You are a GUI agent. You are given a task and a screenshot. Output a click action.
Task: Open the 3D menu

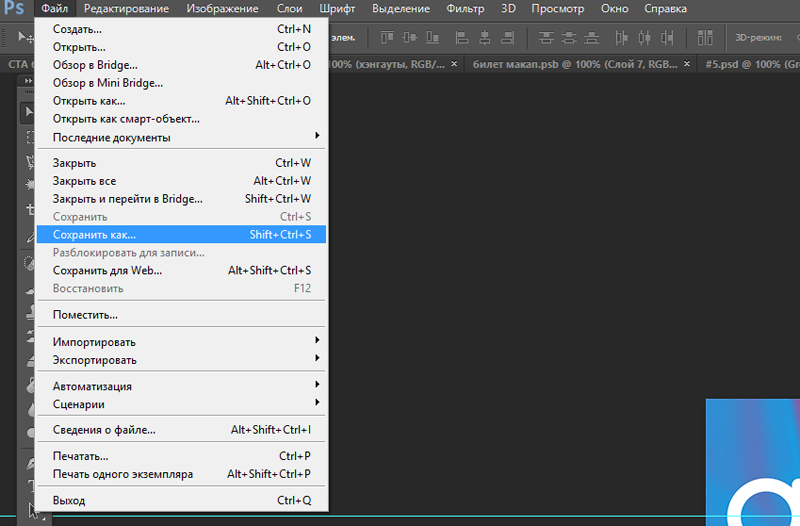tap(508, 9)
